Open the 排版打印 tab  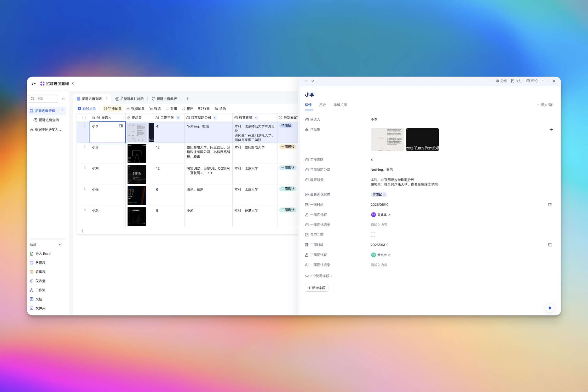[340, 105]
